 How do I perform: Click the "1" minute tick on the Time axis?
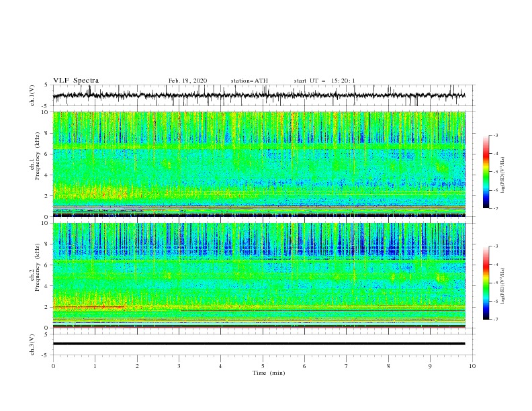95,366
